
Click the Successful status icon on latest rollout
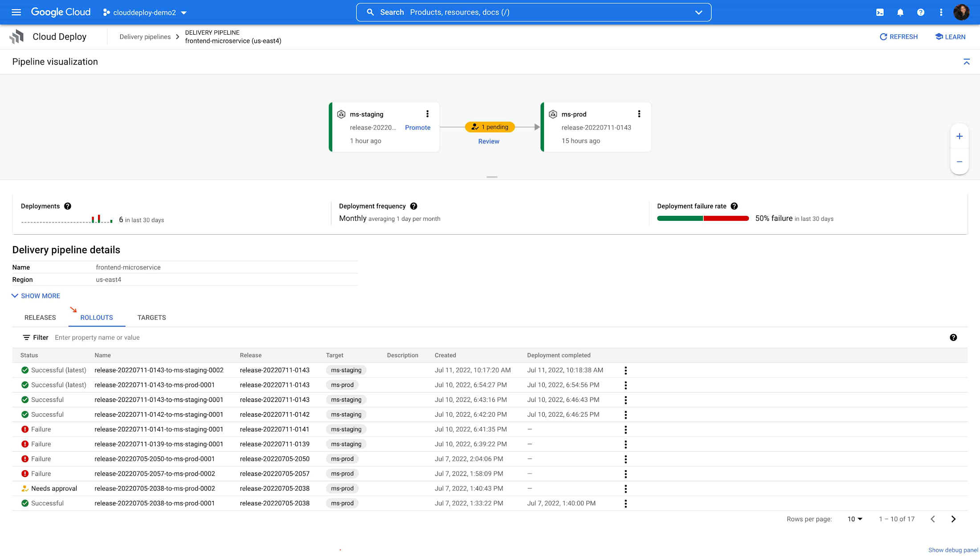[25, 370]
